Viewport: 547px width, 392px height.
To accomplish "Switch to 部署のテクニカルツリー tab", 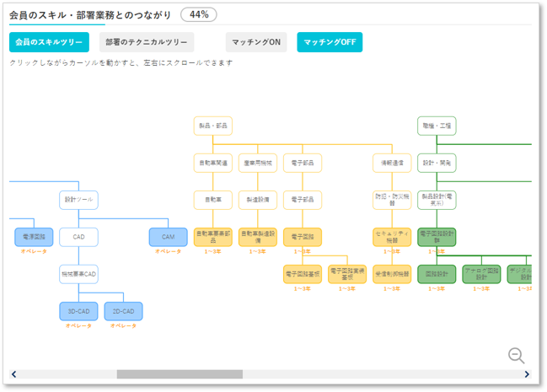I will 147,42.
